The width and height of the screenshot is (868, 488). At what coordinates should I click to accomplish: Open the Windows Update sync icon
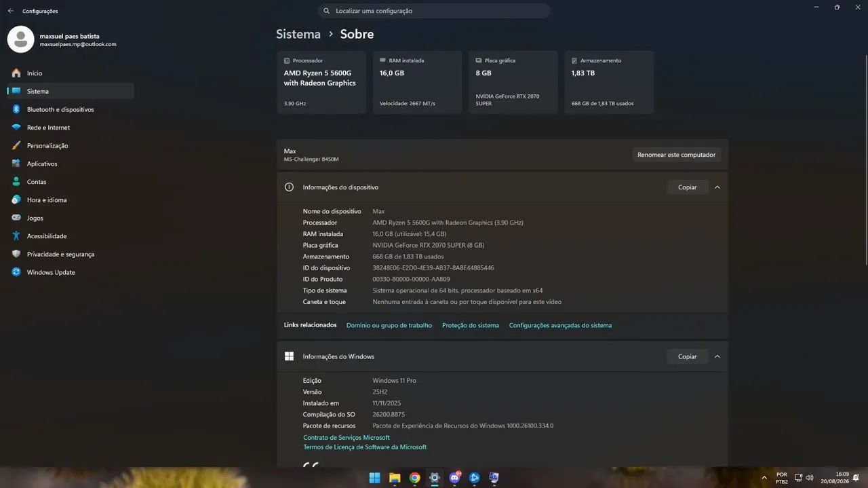tap(16, 272)
